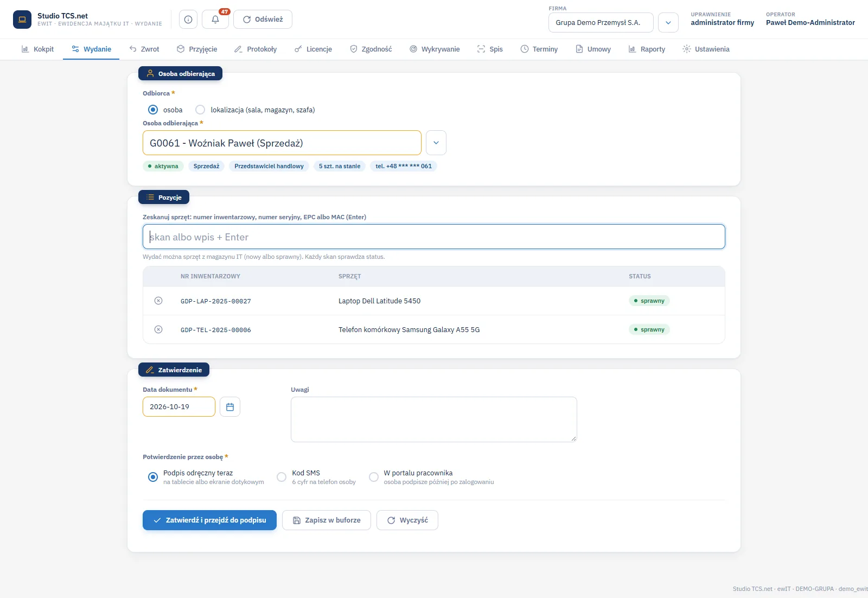This screenshot has height=598, width=868.
Task: Open the Umowy tab
Action: point(593,49)
